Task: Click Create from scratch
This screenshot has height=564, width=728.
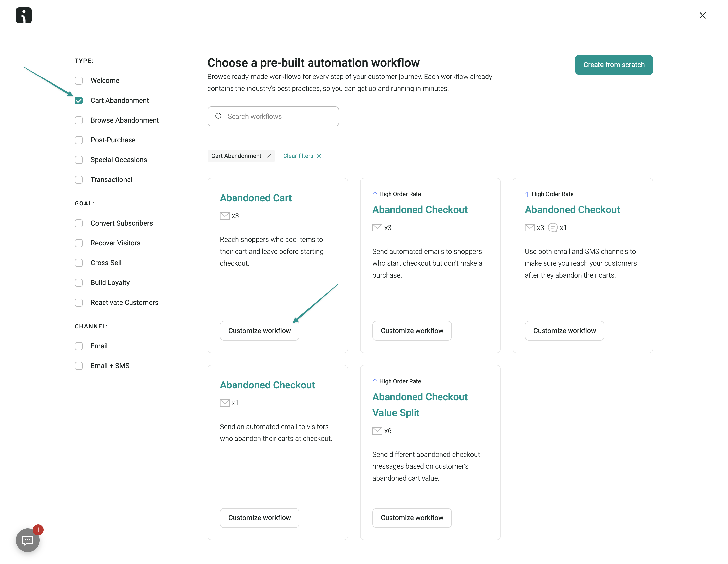Action: point(614,65)
